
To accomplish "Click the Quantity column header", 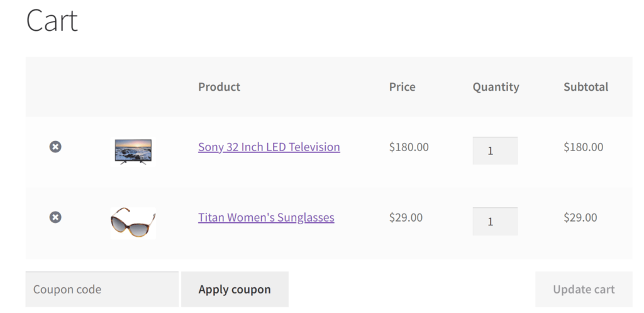I will pos(496,87).
